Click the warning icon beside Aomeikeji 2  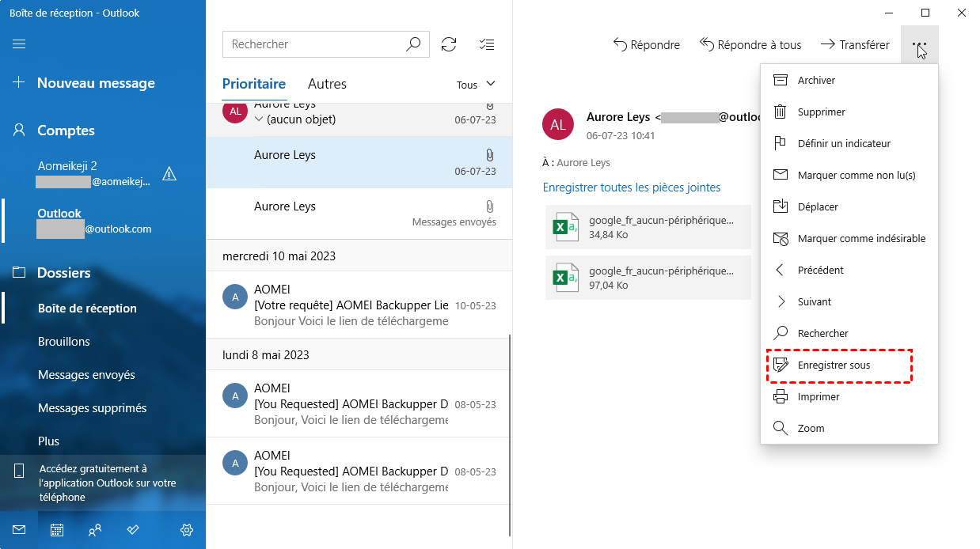pos(169,174)
